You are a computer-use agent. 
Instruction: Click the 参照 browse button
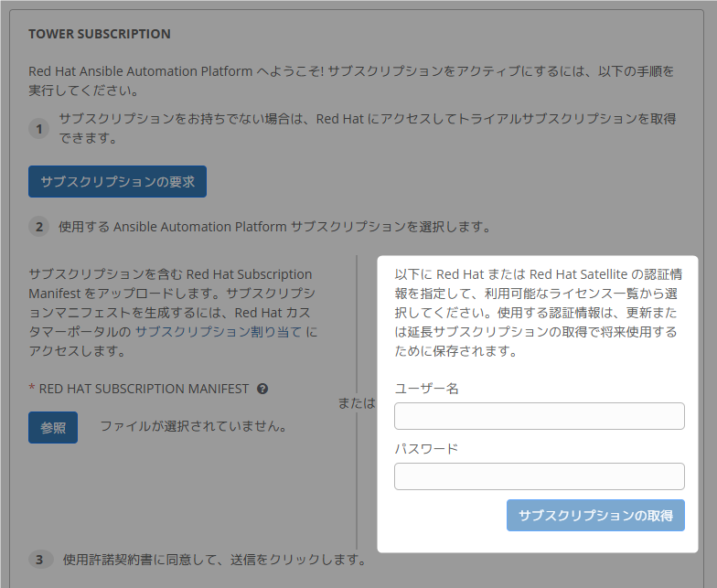(x=53, y=428)
